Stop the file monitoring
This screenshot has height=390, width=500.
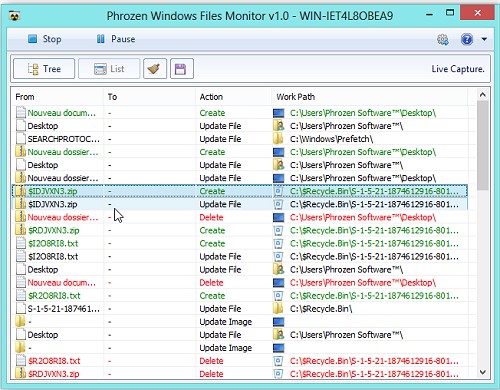click(44, 39)
